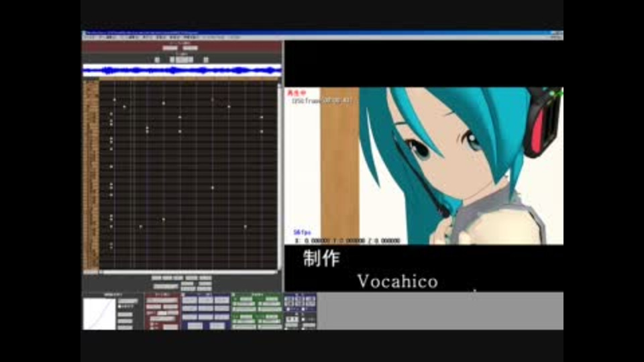Toggle the checkbox heading the blue bone panel
The height and width of the screenshot is (362, 644).
click(184, 294)
